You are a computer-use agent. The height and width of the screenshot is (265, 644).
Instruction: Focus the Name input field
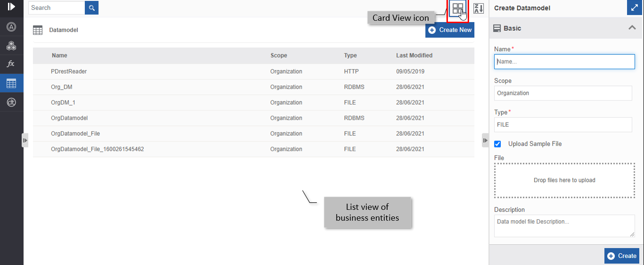(x=564, y=61)
